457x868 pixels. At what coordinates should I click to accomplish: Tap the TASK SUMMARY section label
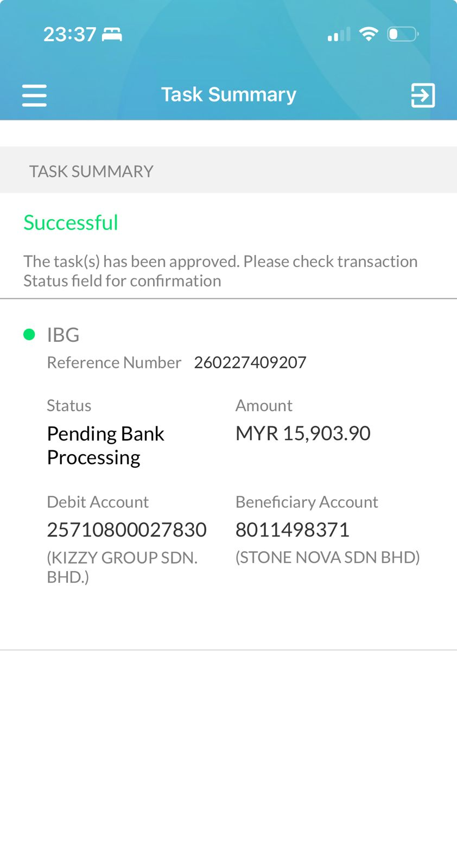tap(91, 171)
